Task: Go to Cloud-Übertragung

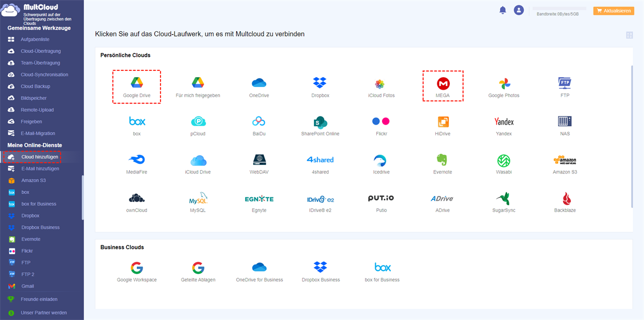Action: pos(40,51)
